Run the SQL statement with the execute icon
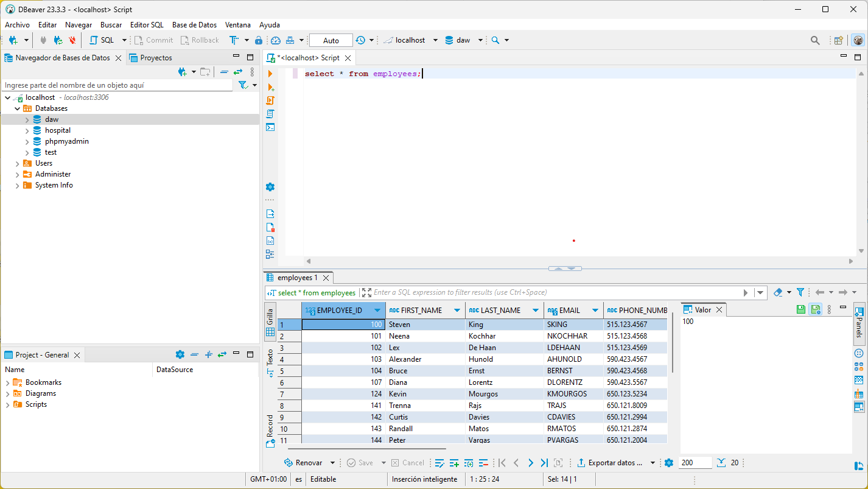 point(270,74)
